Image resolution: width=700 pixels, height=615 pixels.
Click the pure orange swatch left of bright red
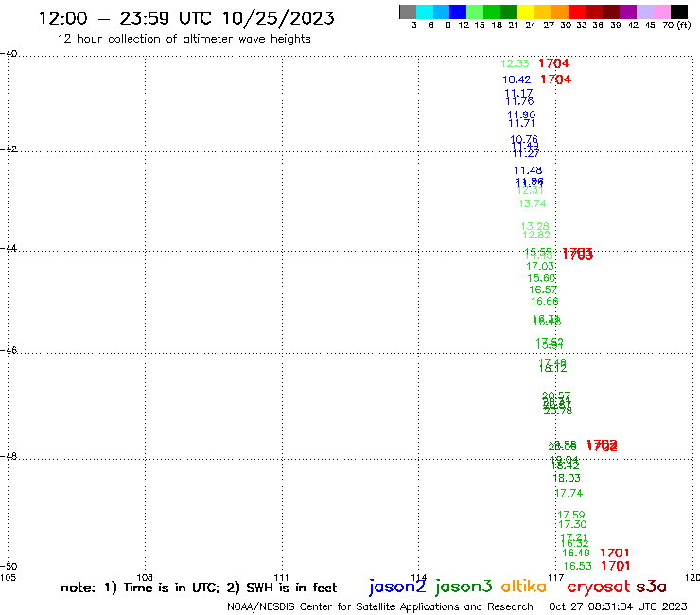click(559, 11)
